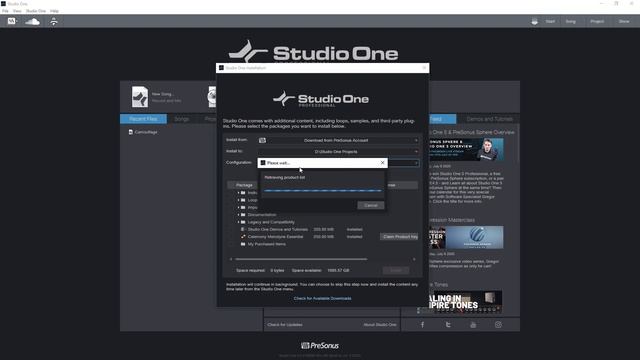Switch to the Project page button
The image size is (640, 360).
(x=597, y=21)
